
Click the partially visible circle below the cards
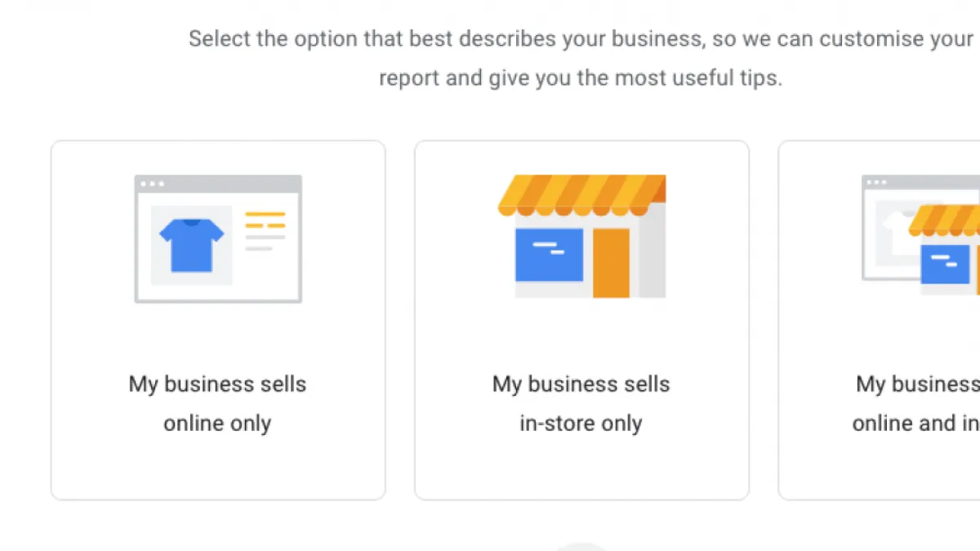[x=581, y=546]
